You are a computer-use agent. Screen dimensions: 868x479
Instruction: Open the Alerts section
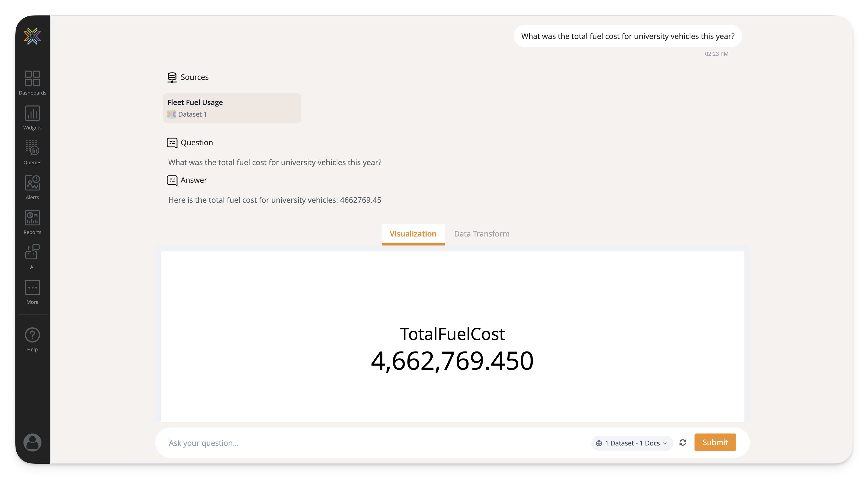coord(32,187)
